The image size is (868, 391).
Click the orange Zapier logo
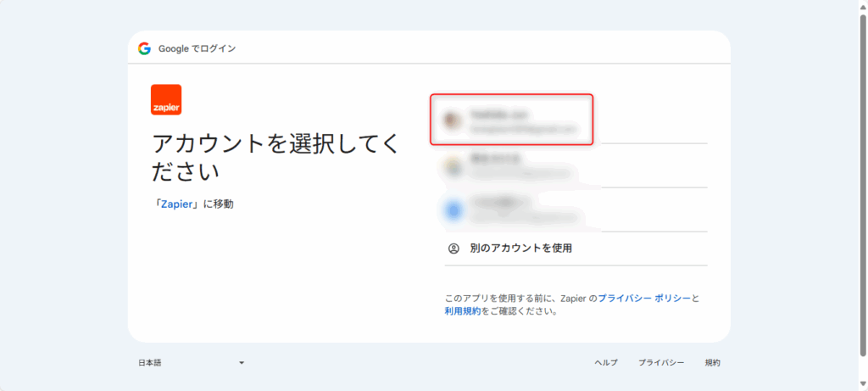pos(166,100)
